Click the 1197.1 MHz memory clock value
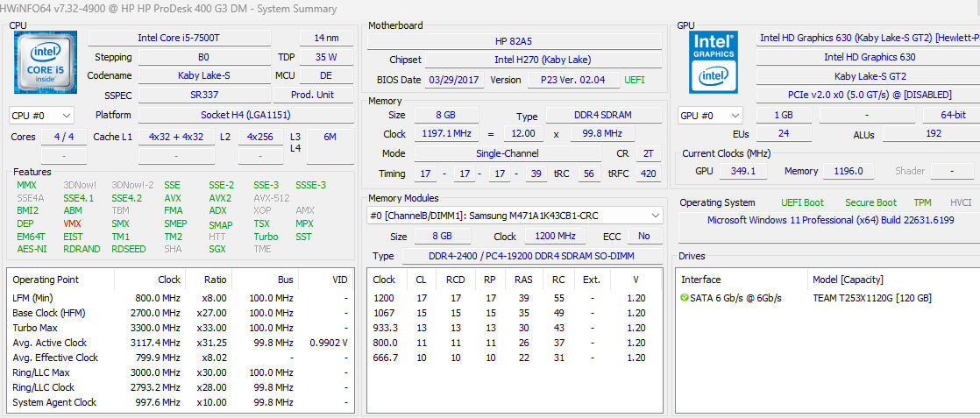The width and height of the screenshot is (980, 418). 446,134
